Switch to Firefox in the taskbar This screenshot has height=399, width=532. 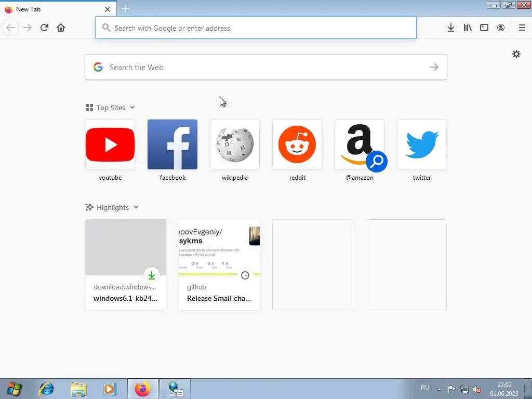point(142,389)
